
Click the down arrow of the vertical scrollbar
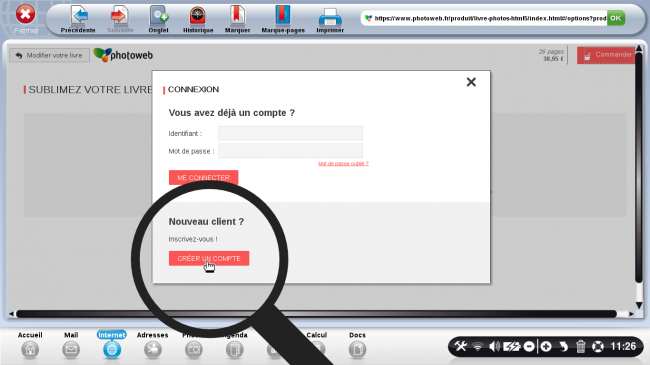[x=639, y=306]
